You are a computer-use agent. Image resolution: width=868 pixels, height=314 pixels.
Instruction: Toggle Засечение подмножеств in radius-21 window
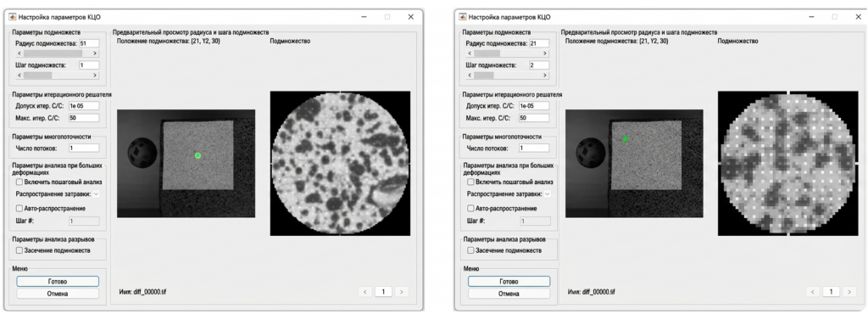pyautogui.click(x=470, y=250)
